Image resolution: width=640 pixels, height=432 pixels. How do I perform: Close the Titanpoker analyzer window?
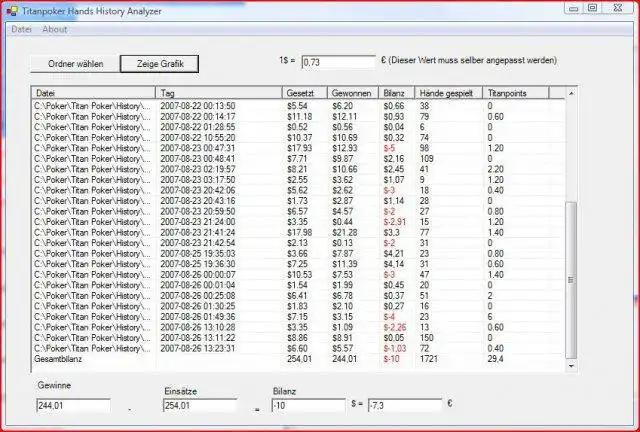(618, 8)
